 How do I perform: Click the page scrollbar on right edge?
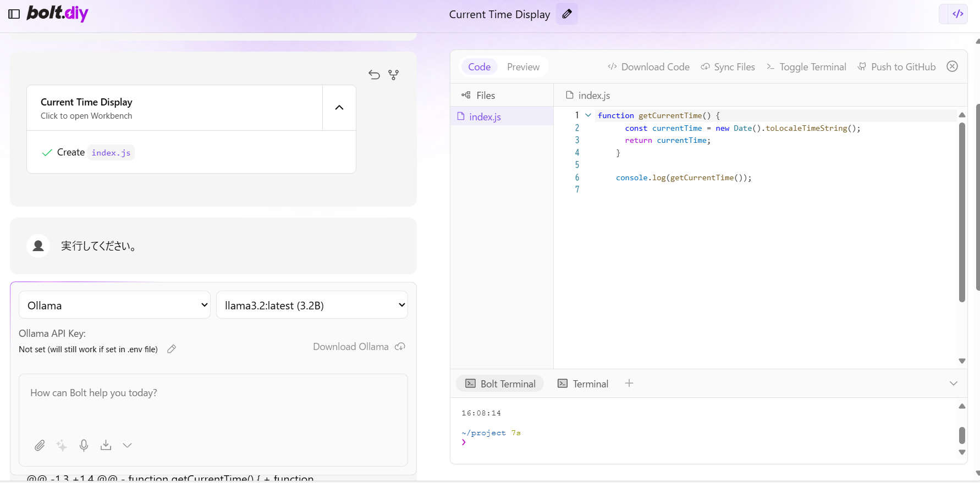click(x=977, y=196)
